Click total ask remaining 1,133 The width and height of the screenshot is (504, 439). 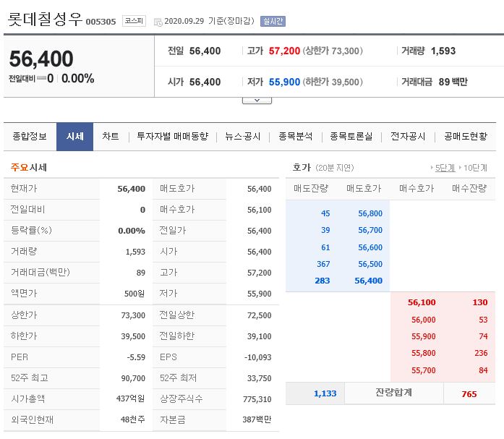pos(325,393)
